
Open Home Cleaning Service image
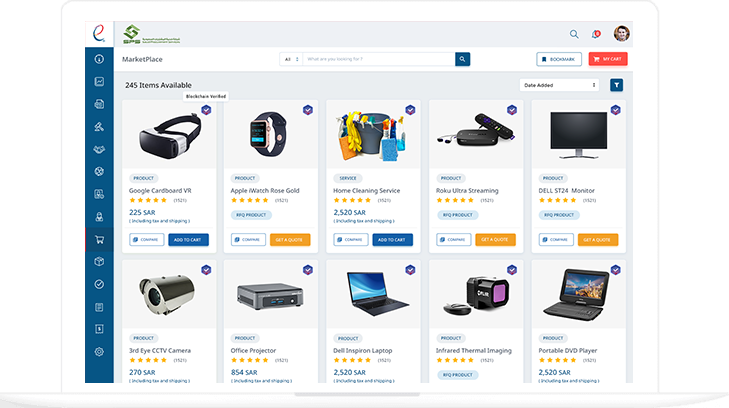371,136
